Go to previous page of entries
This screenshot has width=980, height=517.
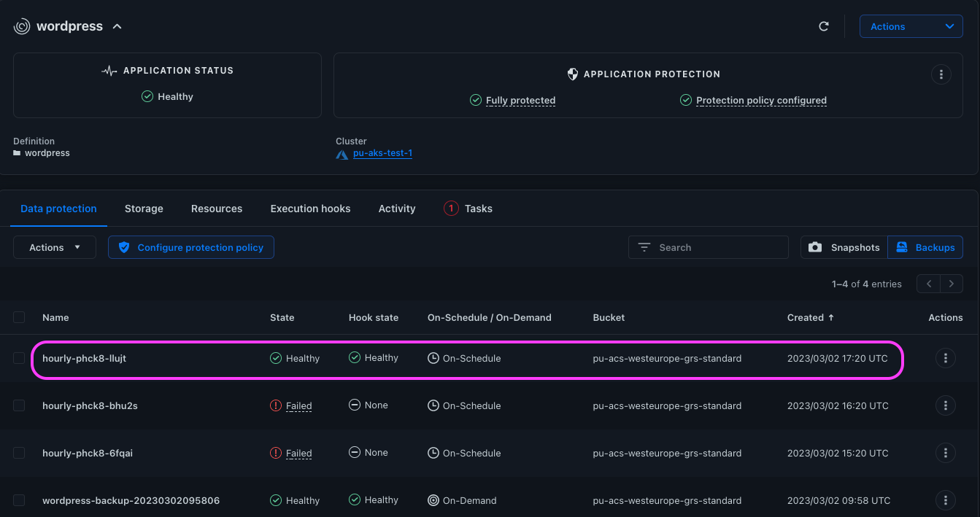point(929,284)
